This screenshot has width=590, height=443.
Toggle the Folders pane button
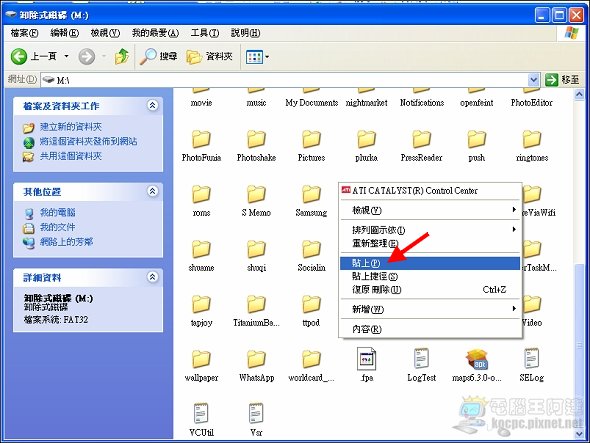210,56
